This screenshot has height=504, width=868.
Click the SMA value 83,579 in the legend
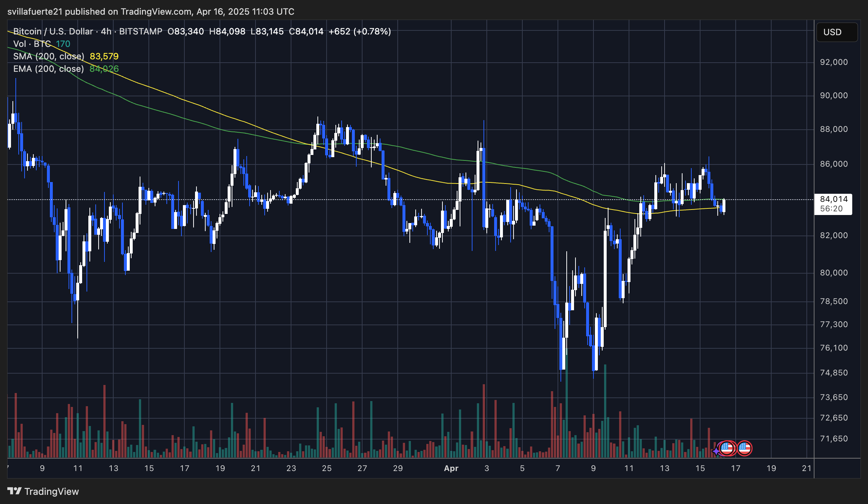coord(104,56)
